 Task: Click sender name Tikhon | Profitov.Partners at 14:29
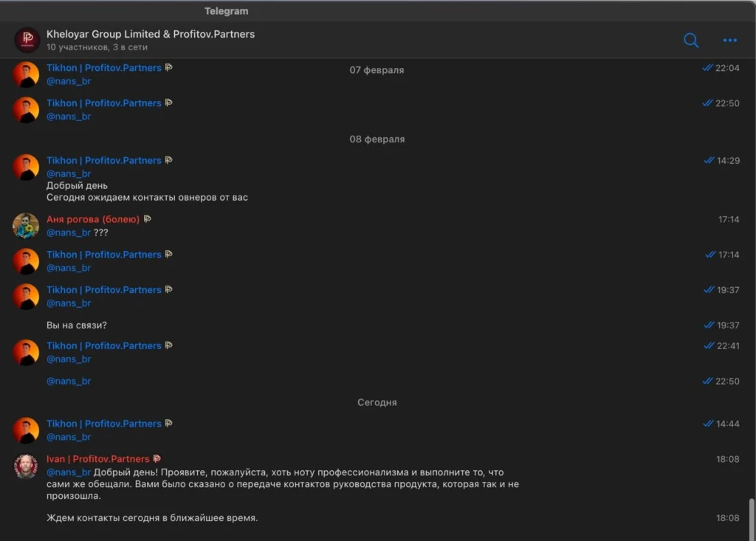(x=103, y=161)
